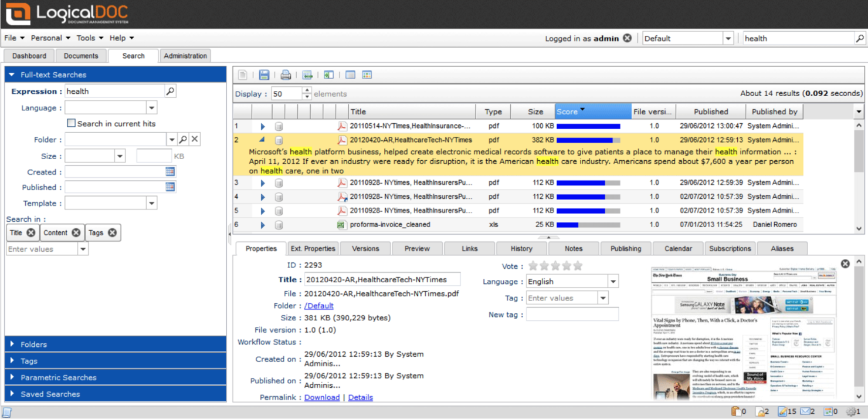Viewport: 868px width, 419px height.
Task: Collapse the expanded 20120420-AR,HealthcareTech-NYTimes row
Action: (262, 140)
